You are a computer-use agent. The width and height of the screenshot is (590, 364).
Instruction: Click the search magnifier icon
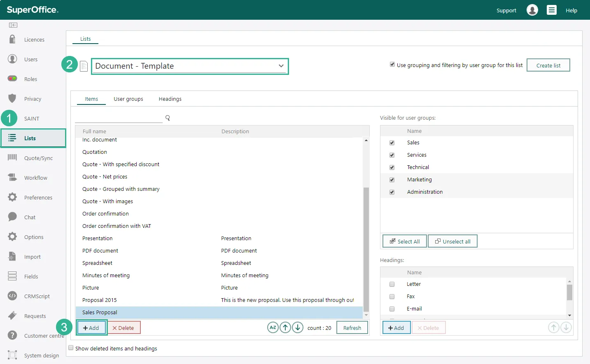point(168,118)
